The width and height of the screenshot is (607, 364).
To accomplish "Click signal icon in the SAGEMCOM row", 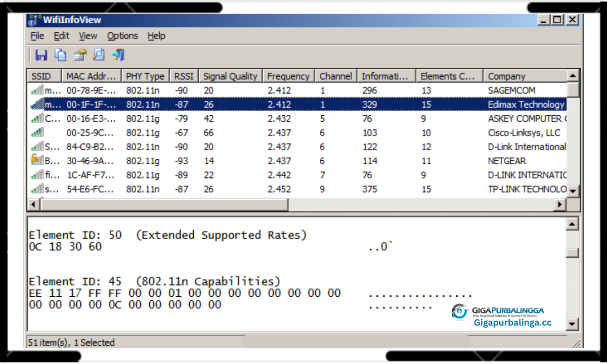I will pyautogui.click(x=37, y=90).
